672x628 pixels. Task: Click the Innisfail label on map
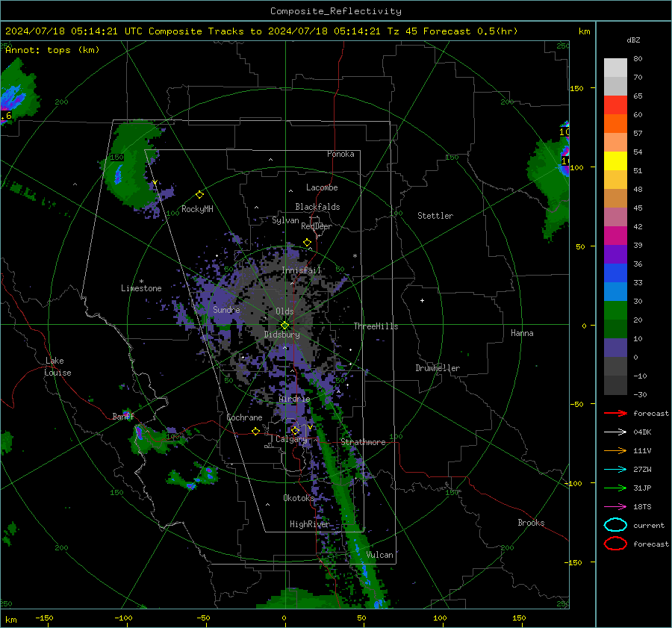[x=302, y=270]
